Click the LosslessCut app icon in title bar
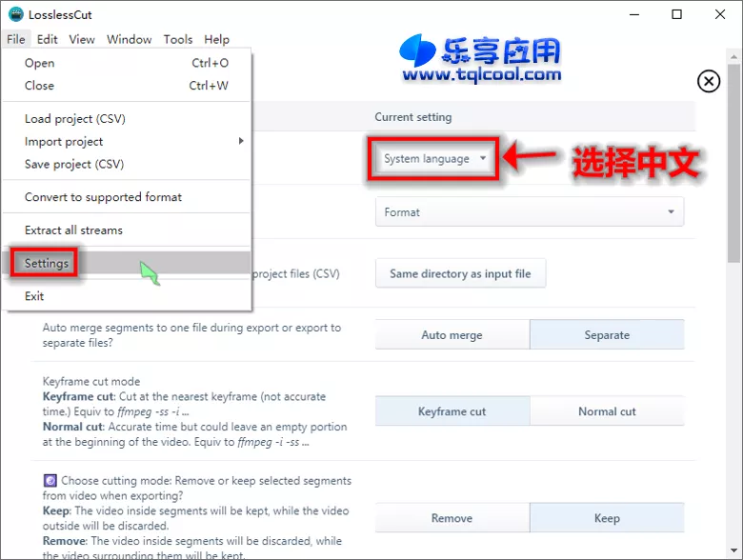 tap(15, 14)
